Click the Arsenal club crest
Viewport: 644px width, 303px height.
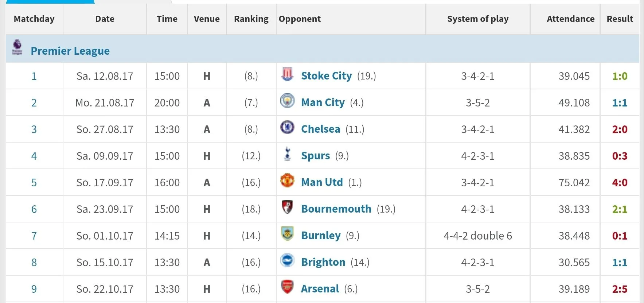[287, 287]
